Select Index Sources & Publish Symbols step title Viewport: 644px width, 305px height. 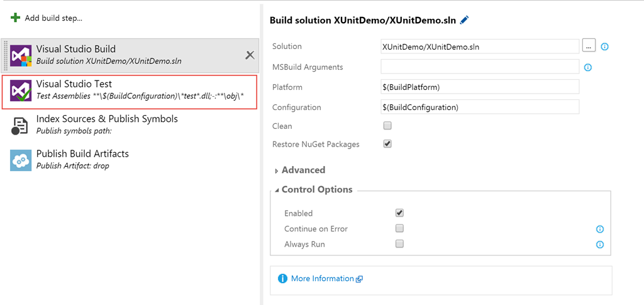tap(107, 119)
